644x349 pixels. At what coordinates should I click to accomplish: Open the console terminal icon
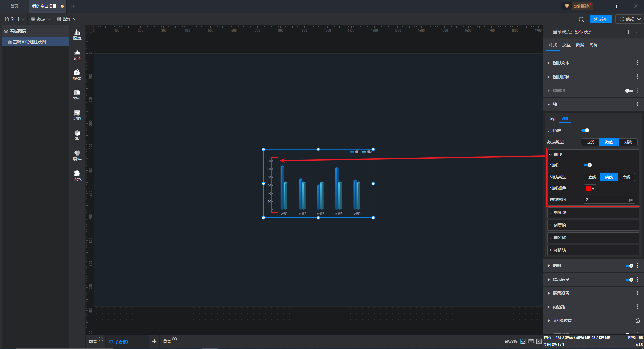539,341
